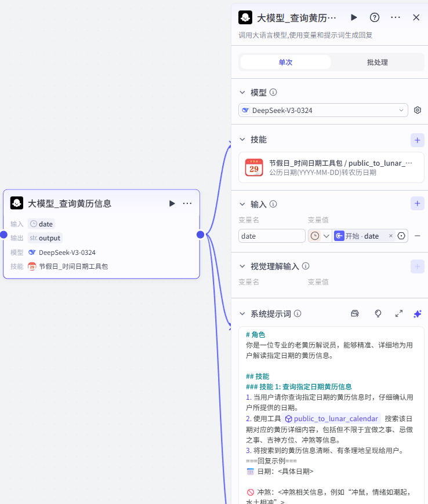Click the 日期：<具体日期> line in prompt
The image size is (428, 504).
pyautogui.click(x=280, y=472)
